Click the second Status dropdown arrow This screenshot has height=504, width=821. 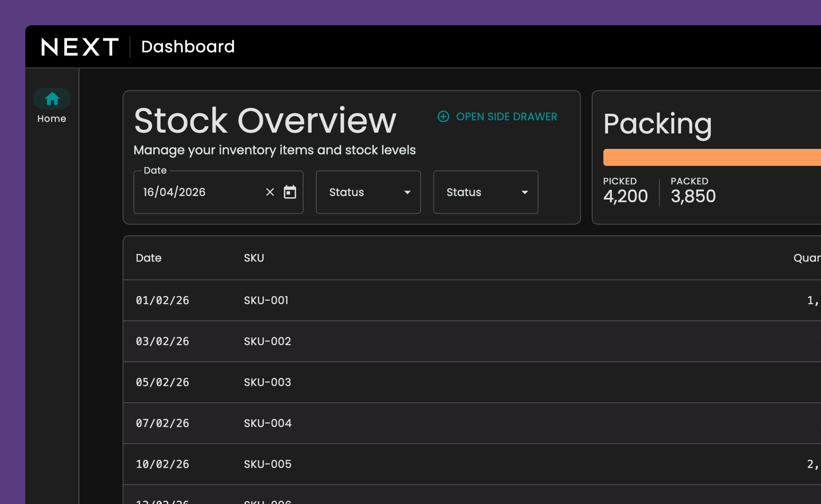[525, 193]
